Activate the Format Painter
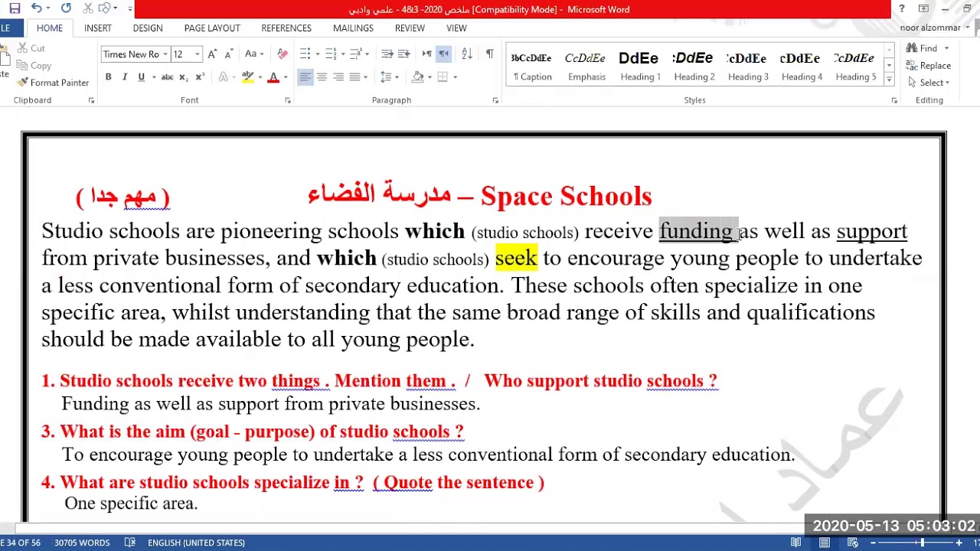This screenshot has width=980, height=551. 52,83
